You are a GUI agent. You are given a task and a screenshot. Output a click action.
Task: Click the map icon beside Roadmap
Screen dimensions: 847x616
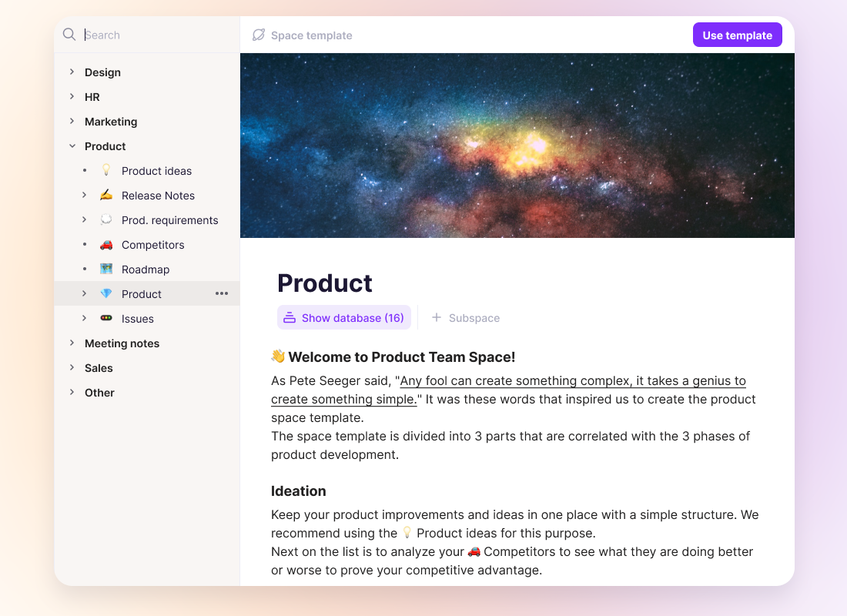(x=106, y=269)
